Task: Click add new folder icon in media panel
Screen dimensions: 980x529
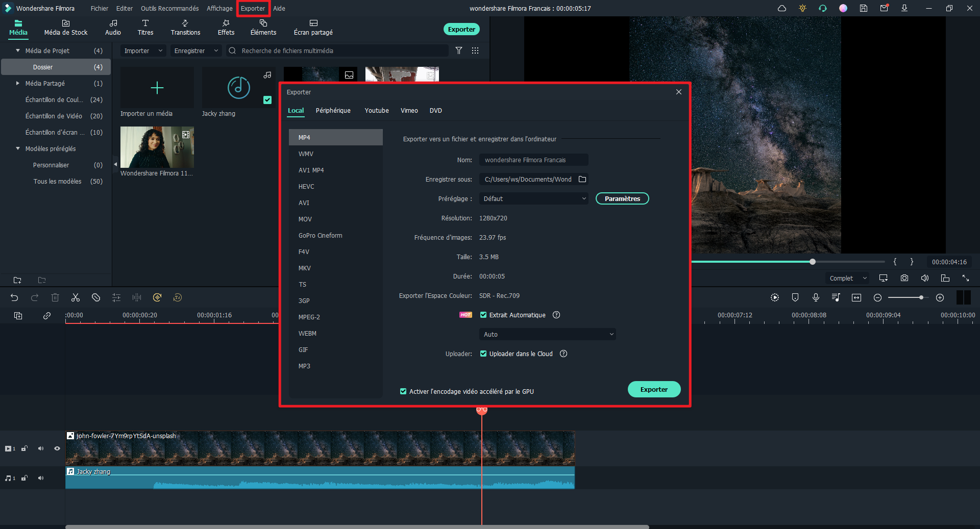Action: tap(17, 280)
